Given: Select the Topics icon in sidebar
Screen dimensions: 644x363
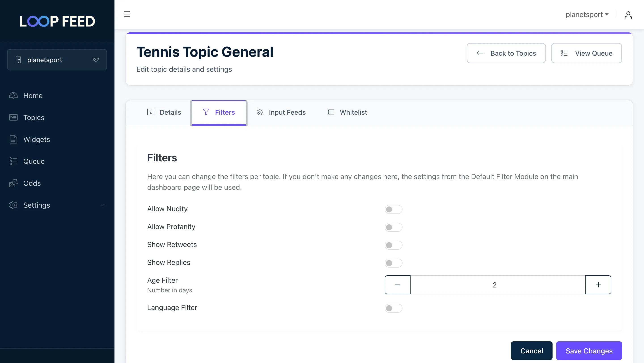Looking at the screenshot, I should 13,117.
